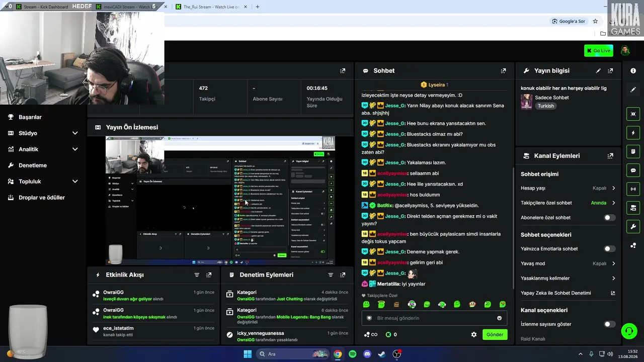Open OBS Studio from the taskbar
Image resolution: width=644 pixels, height=362 pixels.
(x=397, y=354)
